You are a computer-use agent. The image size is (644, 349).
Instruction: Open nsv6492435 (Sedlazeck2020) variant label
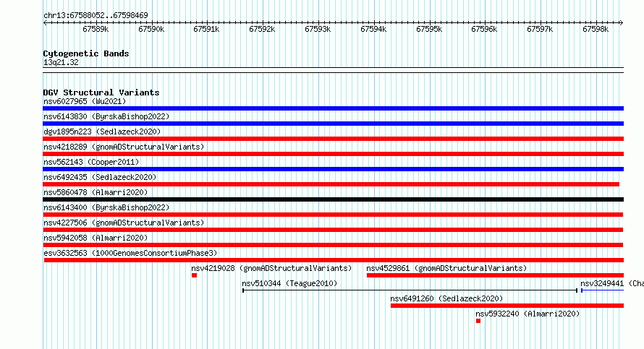100,177
